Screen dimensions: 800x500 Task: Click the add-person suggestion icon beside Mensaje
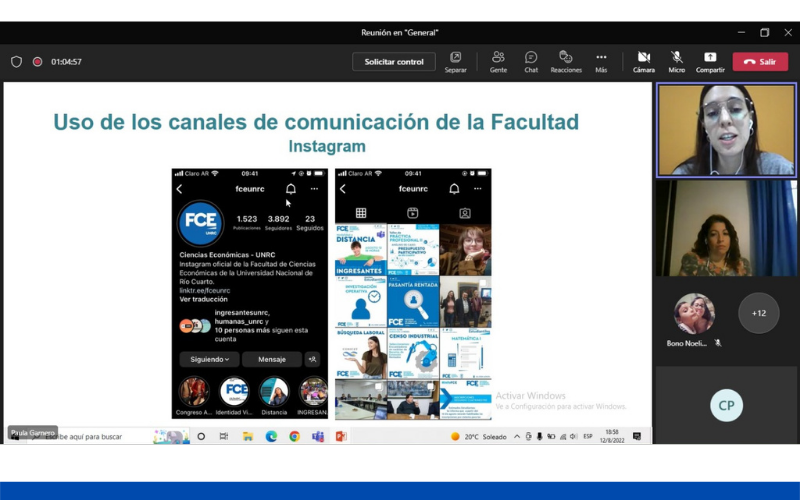(312, 359)
